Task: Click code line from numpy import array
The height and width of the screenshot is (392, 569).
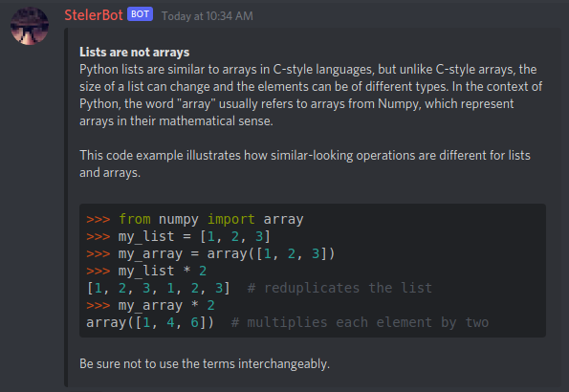Action: [195, 219]
